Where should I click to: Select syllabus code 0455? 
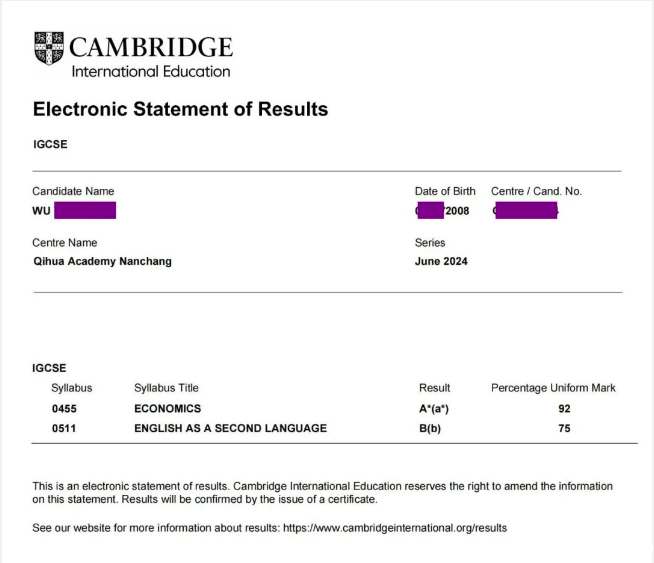pos(64,409)
